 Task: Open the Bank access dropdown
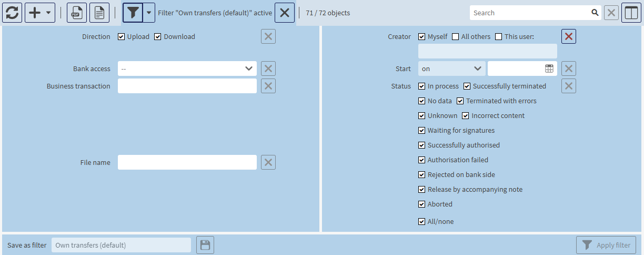click(x=187, y=68)
